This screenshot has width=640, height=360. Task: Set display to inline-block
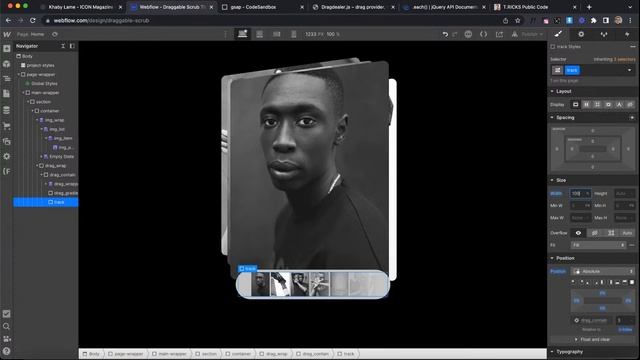(x=609, y=104)
